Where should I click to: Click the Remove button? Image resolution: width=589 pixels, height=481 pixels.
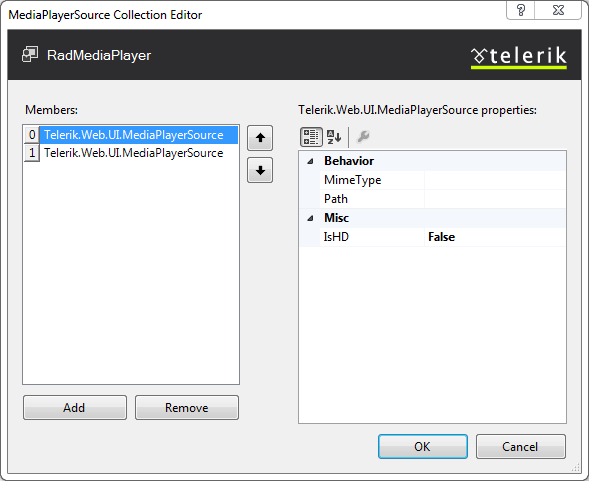(187, 407)
